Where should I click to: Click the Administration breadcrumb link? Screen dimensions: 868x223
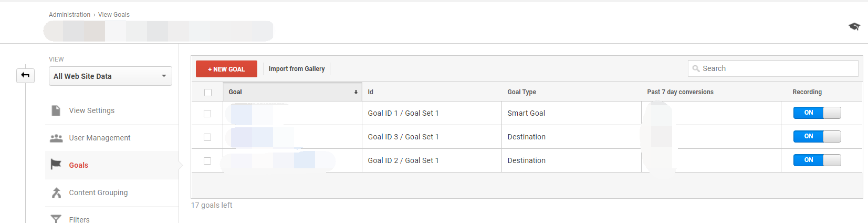(x=69, y=15)
